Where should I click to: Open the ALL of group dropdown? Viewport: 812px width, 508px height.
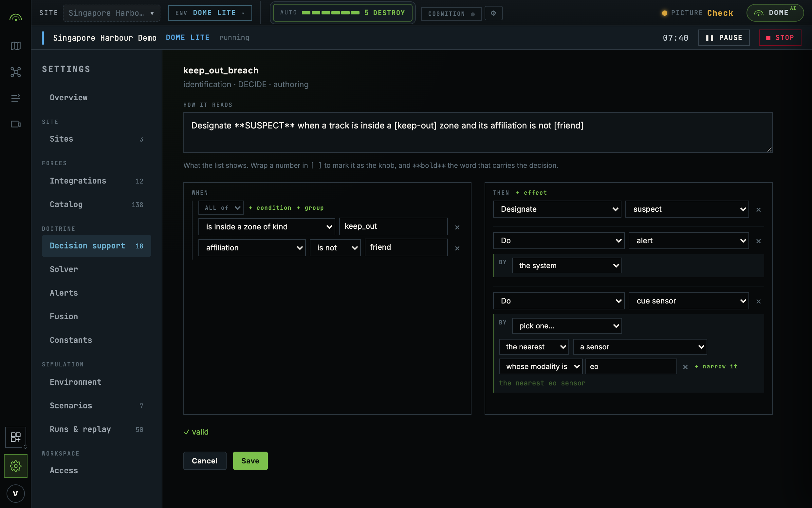(x=221, y=208)
